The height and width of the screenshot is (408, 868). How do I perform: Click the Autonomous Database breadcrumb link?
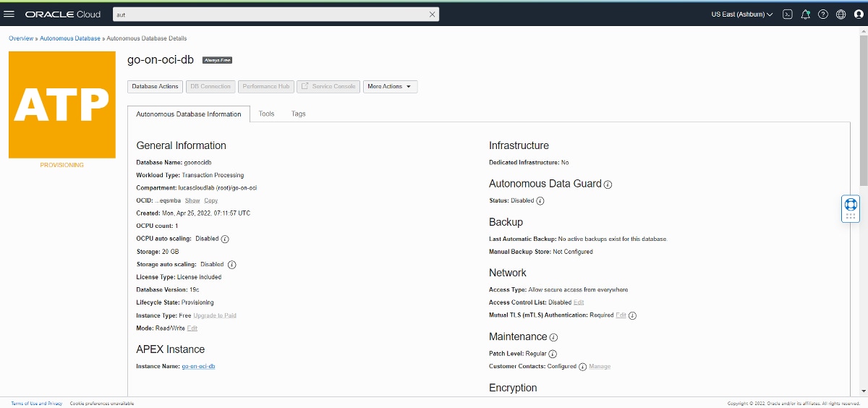(70, 38)
